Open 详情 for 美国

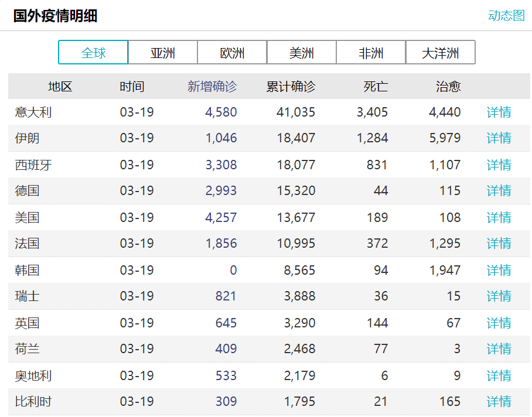tap(499, 217)
